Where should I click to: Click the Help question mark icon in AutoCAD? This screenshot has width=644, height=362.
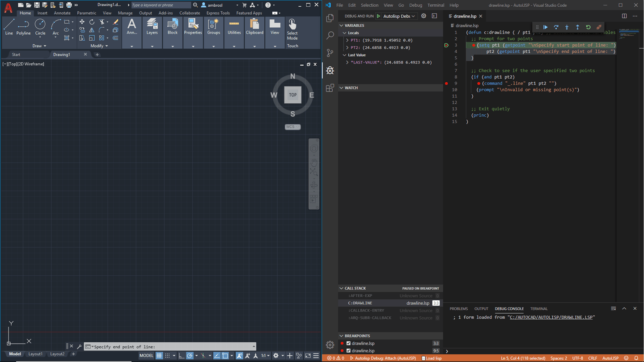268,5
